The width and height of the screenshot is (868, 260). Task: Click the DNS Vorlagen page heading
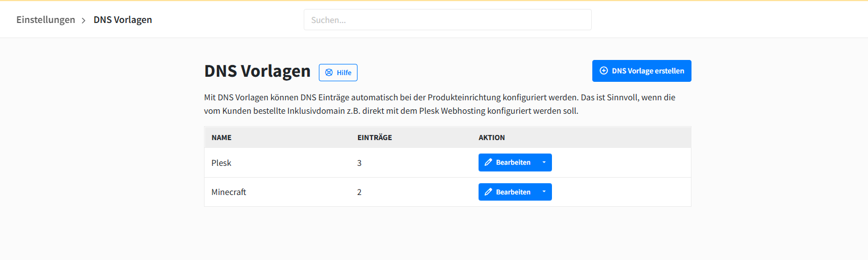pos(257,71)
